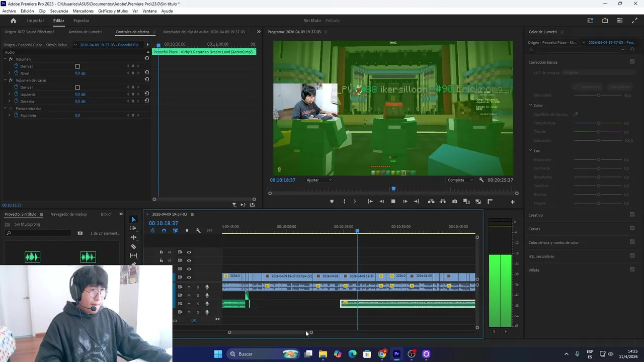The image size is (644, 362).
Task: Switch to the Ámbitos de Lumetri tab
Action: [x=85, y=32]
